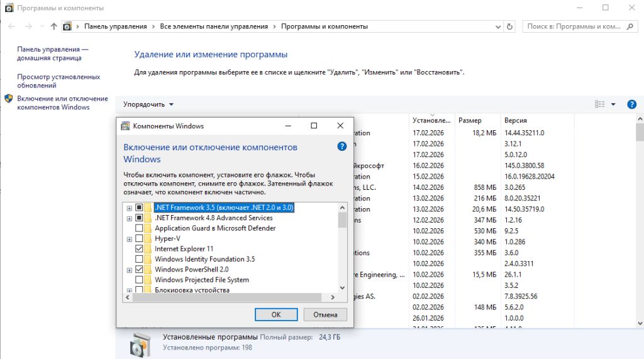Click the search magnifier icon

click(x=631, y=26)
